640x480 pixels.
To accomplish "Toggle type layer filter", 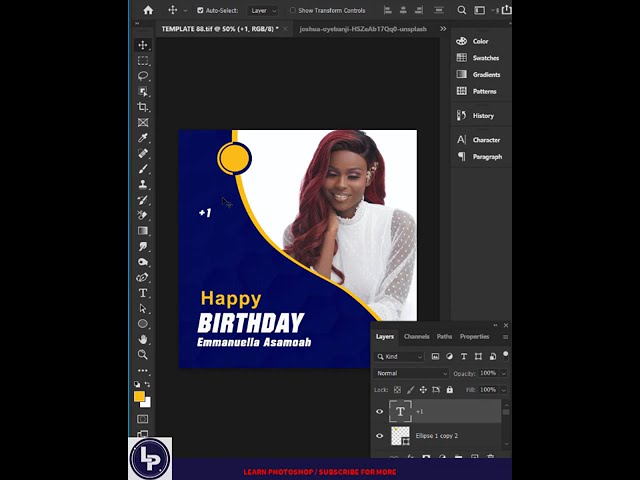I will tap(464, 356).
